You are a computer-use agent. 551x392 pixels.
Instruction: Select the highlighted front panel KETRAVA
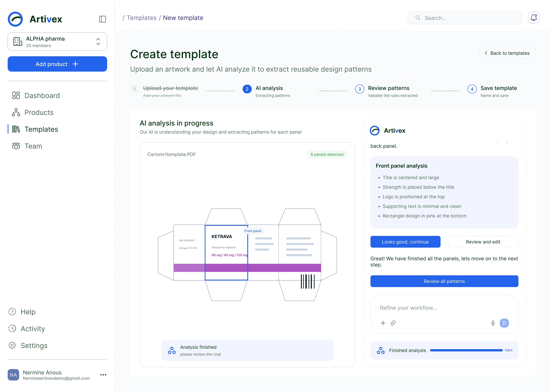226,253
